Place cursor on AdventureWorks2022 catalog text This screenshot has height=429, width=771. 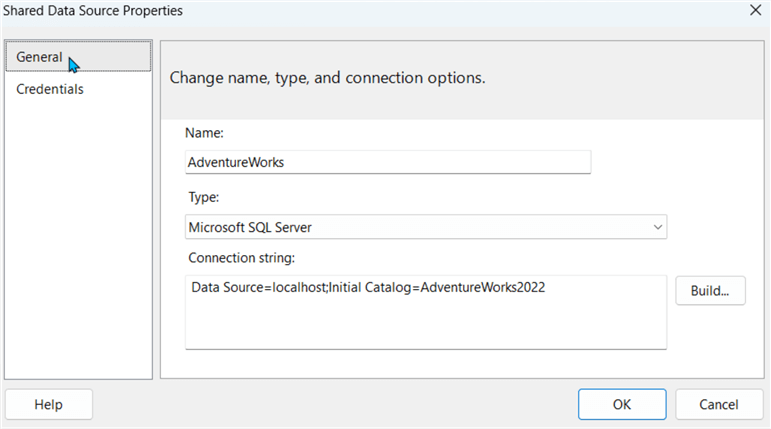coord(483,288)
